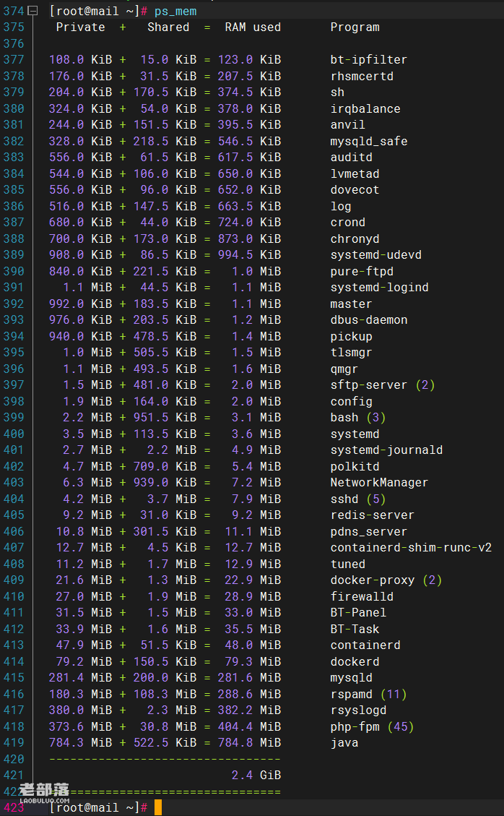Click the chronyd program name

pos(355,239)
